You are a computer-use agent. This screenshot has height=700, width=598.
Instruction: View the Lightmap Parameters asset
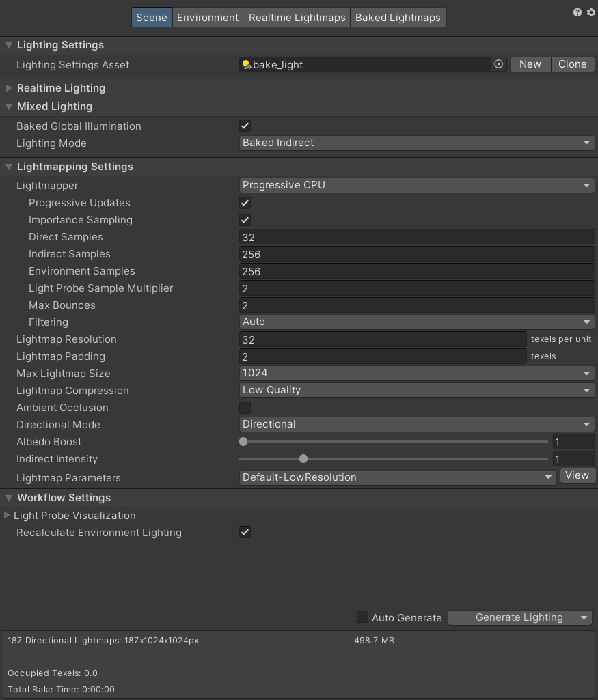pos(577,475)
